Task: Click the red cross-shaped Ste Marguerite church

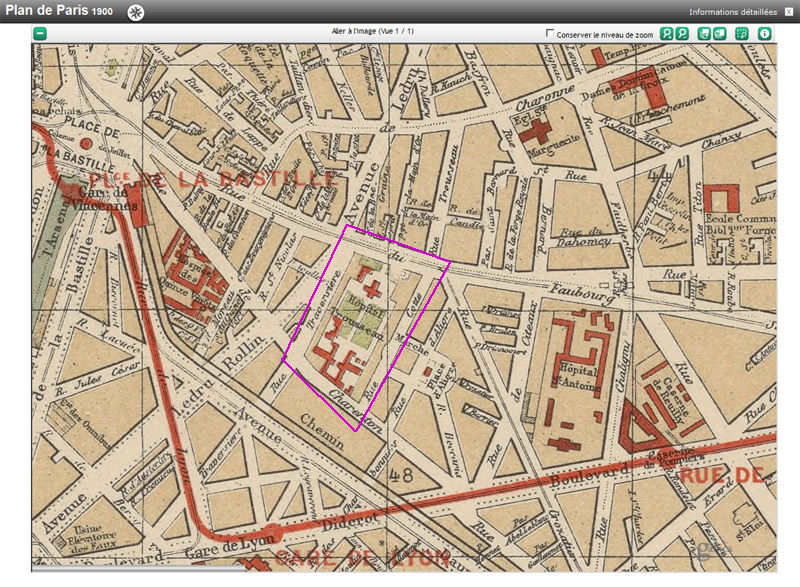Action: click(540, 130)
